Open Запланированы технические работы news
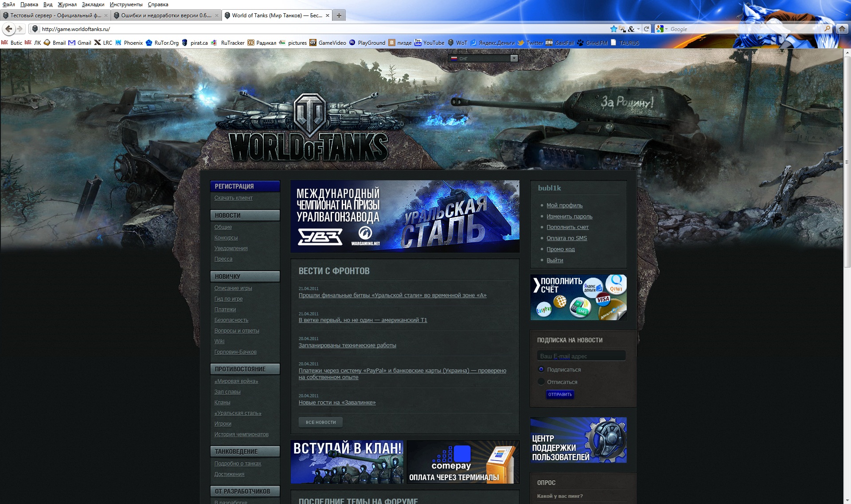This screenshot has height=504, width=851. [x=347, y=345]
